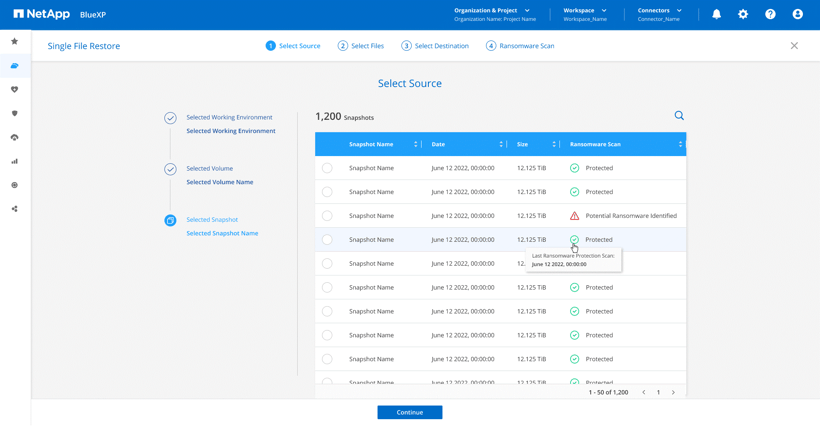Select the first snapshot radio button
This screenshot has height=426, width=820.
tap(327, 168)
